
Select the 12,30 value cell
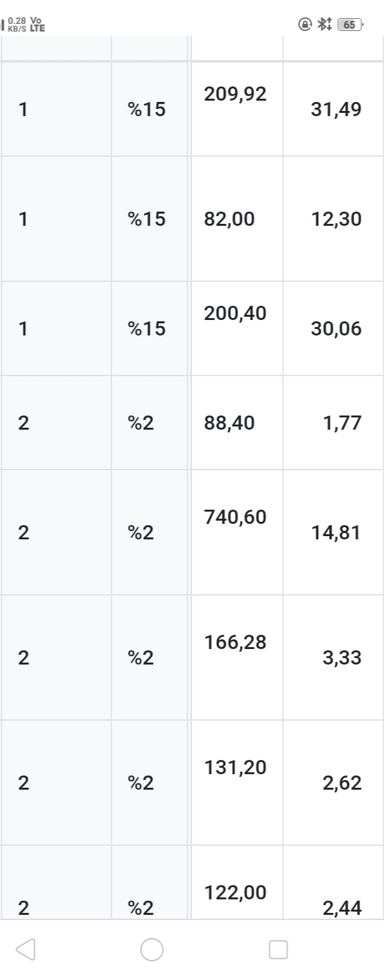333,219
